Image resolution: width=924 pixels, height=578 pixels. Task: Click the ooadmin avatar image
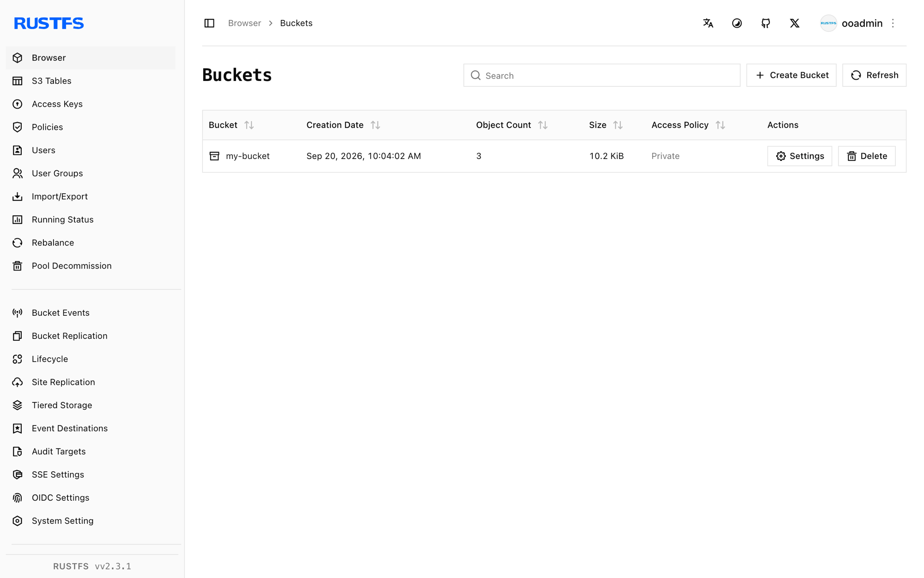[x=828, y=23]
